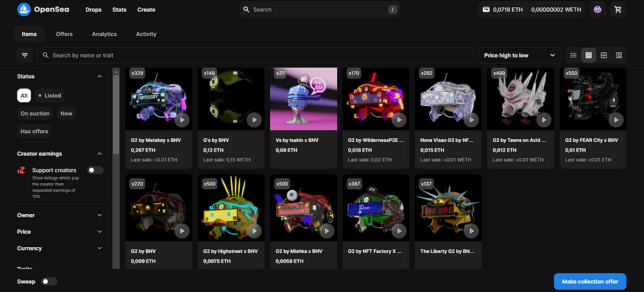Click the 0,00000002 WETH balance
The height and width of the screenshot is (292, 644).
(x=556, y=10)
